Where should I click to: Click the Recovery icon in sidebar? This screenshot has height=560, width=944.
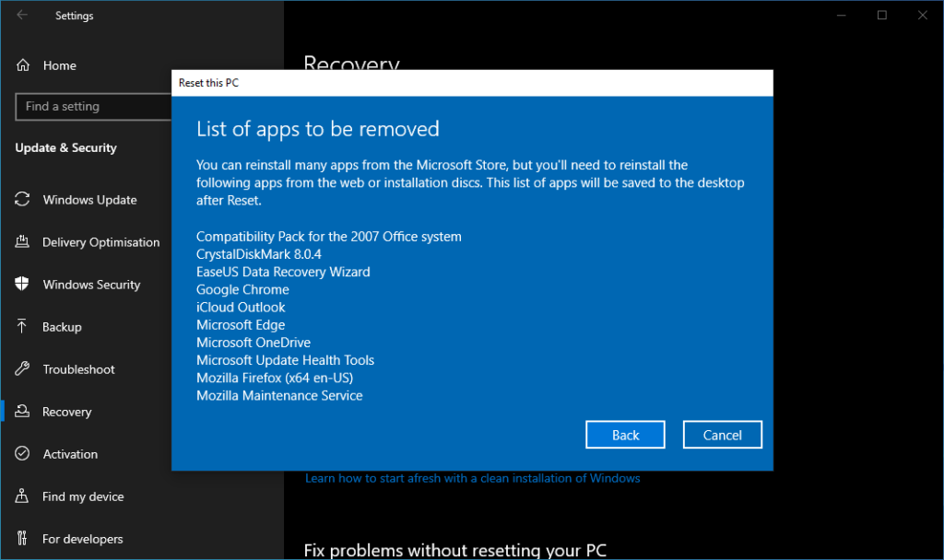coord(23,411)
